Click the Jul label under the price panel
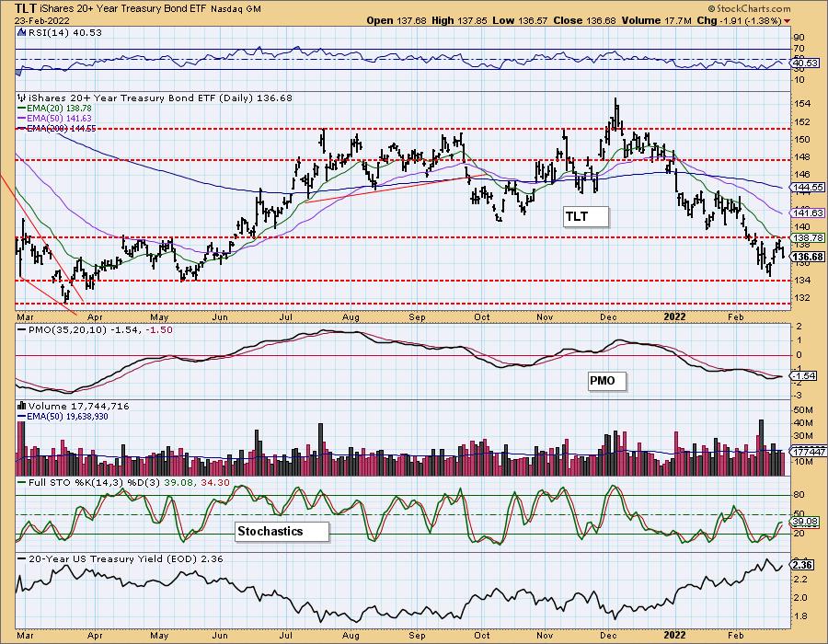 pyautogui.click(x=286, y=316)
